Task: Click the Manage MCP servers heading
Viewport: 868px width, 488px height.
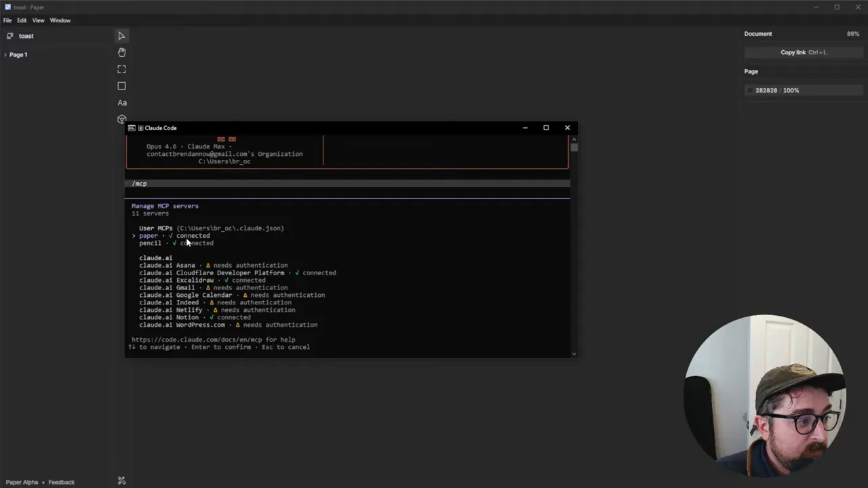Action: click(x=165, y=206)
